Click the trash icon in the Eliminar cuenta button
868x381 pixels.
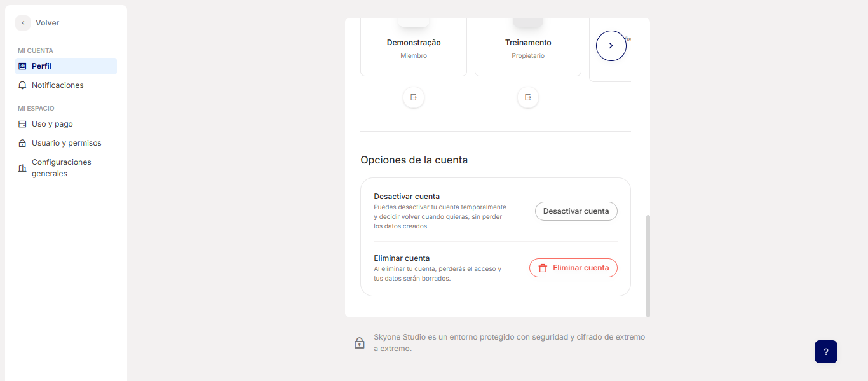(543, 268)
